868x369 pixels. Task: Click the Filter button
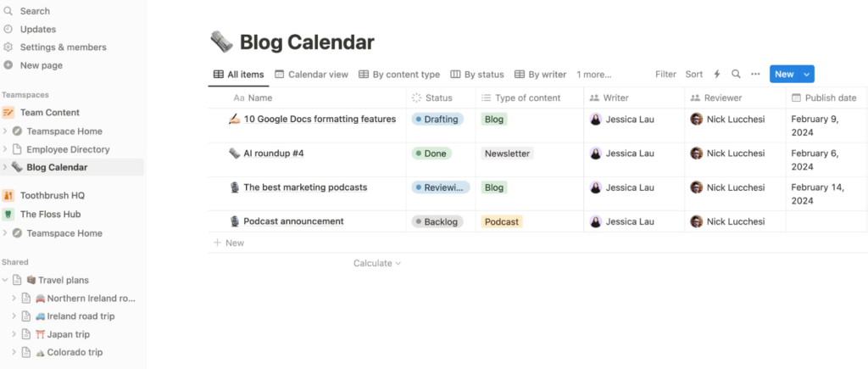(x=665, y=75)
